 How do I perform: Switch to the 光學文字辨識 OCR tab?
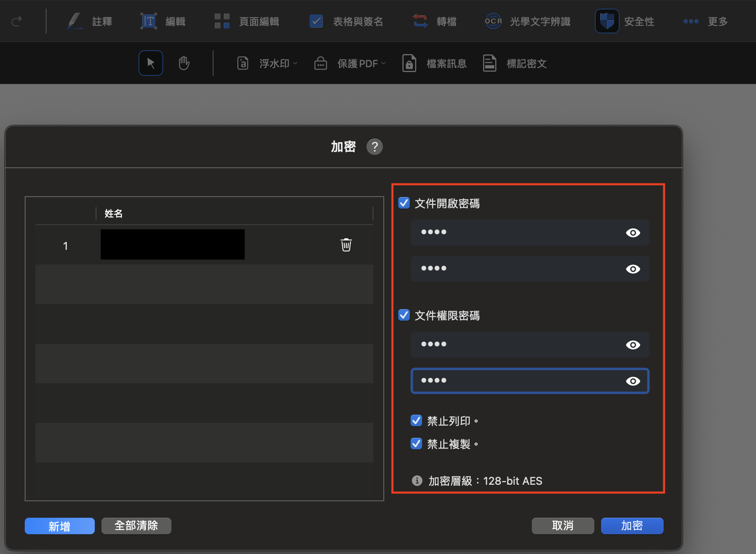coord(528,21)
